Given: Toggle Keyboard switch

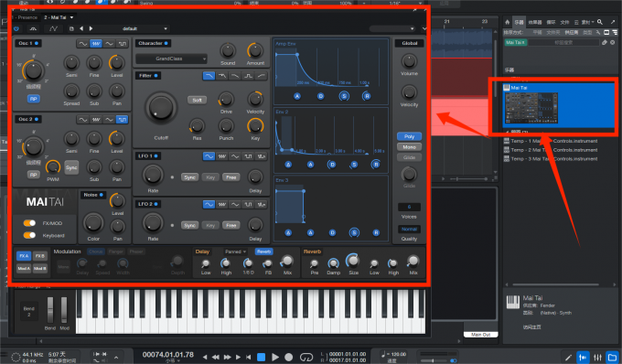Looking at the screenshot, I should pyautogui.click(x=29, y=235).
